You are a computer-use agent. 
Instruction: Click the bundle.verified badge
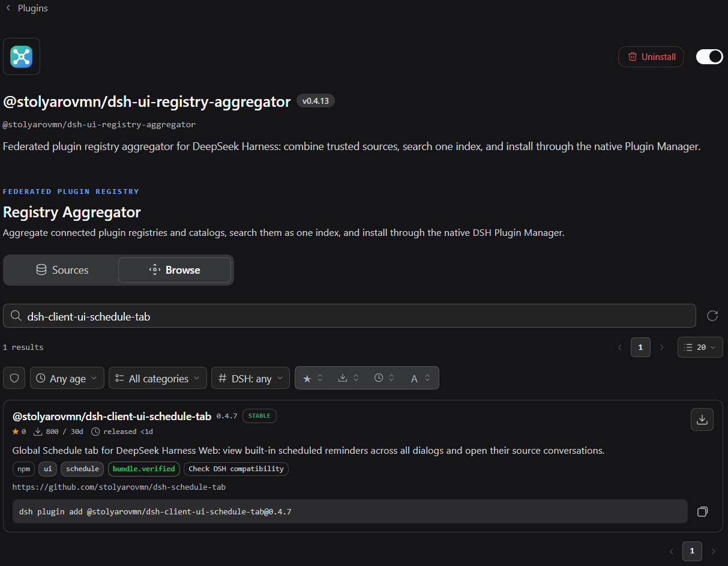click(144, 469)
